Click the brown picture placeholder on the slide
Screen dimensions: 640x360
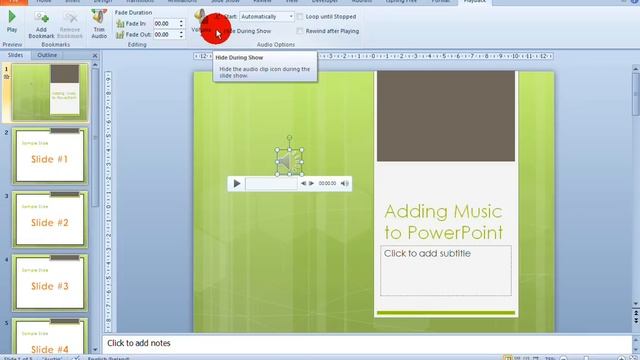pyautogui.click(x=446, y=116)
